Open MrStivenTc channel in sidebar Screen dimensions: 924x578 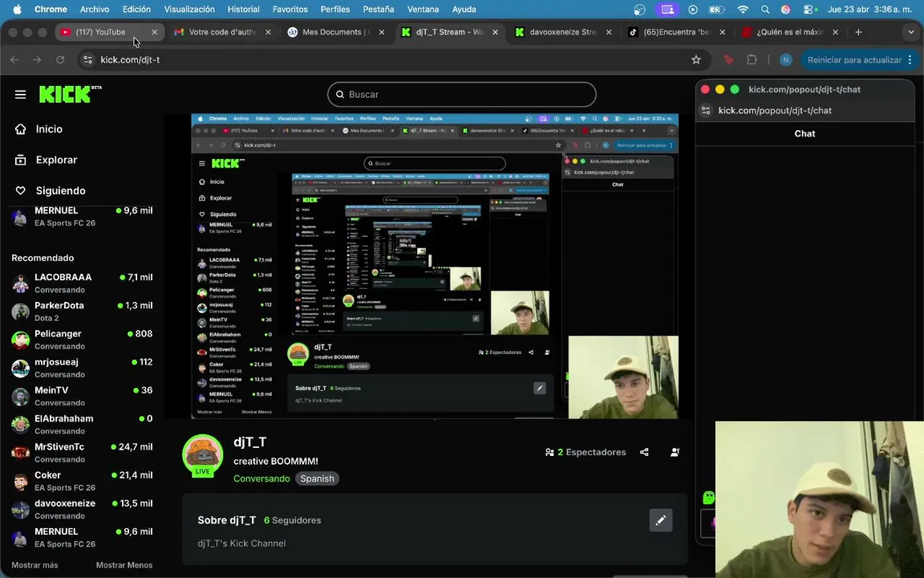click(82, 453)
